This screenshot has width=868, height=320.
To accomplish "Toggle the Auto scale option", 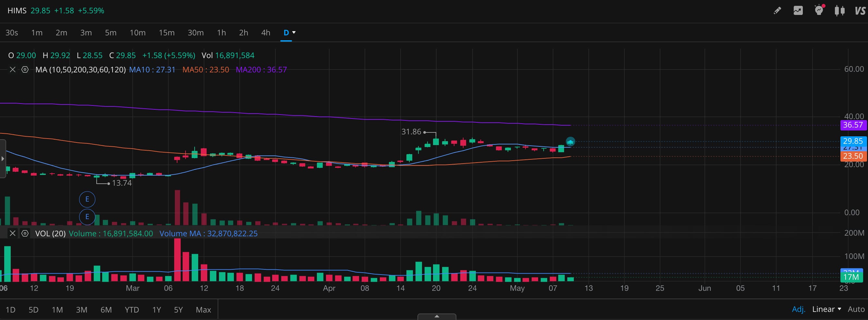I will (x=856, y=309).
